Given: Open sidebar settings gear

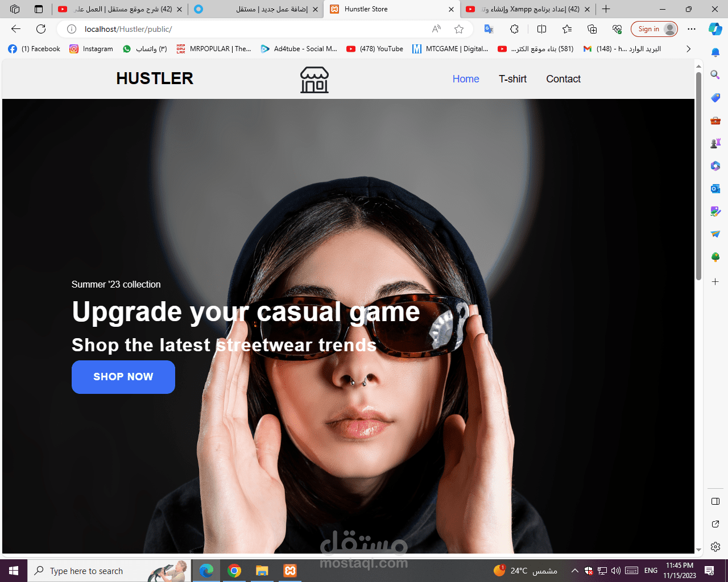Looking at the screenshot, I should click(x=715, y=547).
